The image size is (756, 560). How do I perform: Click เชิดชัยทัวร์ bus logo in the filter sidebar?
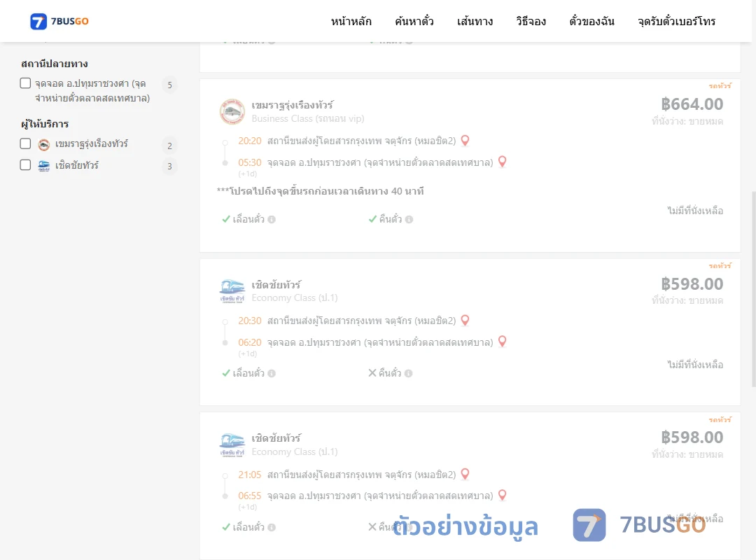click(x=44, y=166)
